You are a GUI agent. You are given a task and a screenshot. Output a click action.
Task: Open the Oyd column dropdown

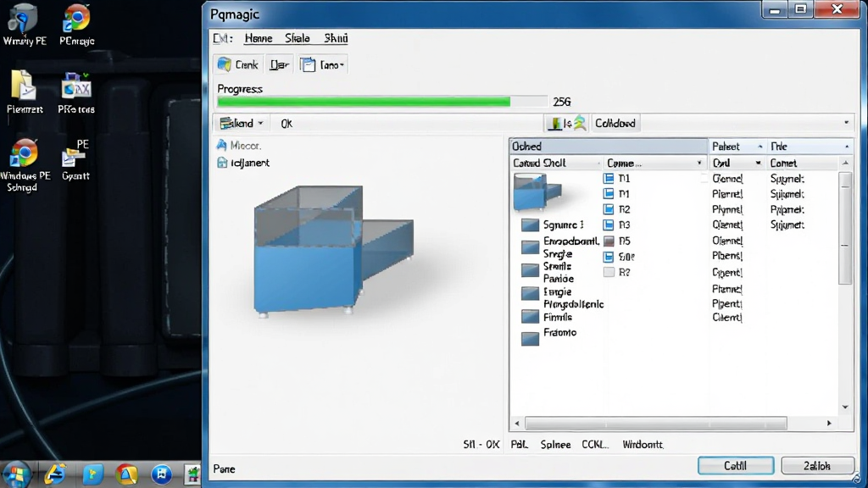coord(758,164)
